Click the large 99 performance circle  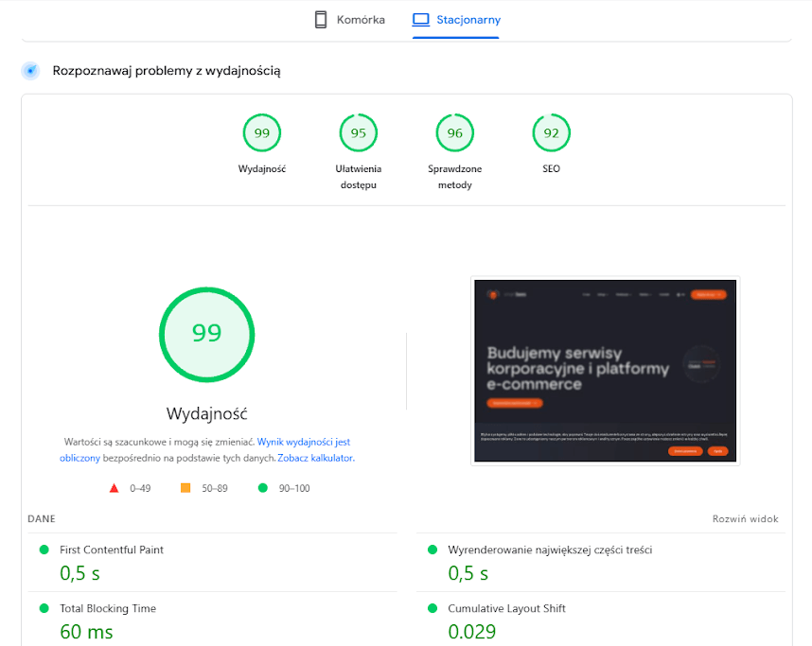pos(206,335)
